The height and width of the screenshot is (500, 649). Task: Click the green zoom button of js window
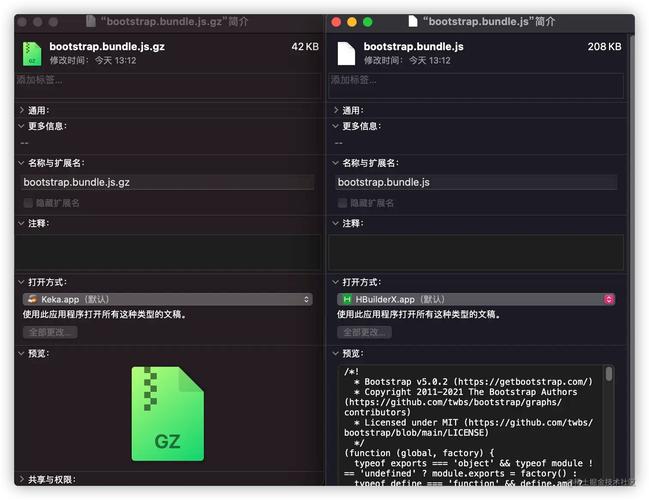click(368, 22)
